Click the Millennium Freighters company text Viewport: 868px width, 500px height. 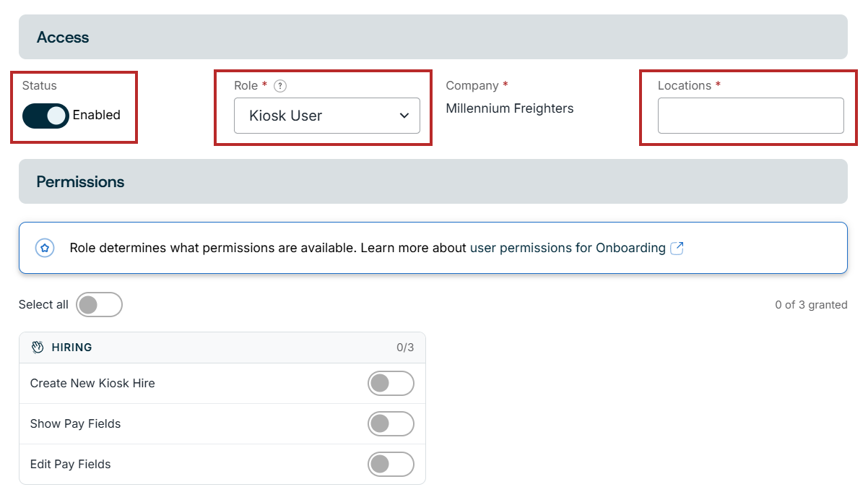(510, 109)
